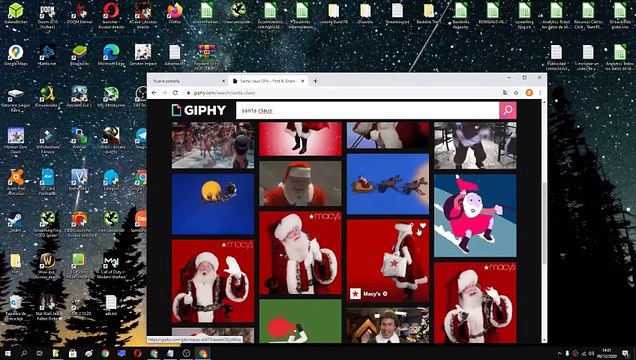The height and width of the screenshot is (360, 636).
Task: Close the 'Nueva pestaña' tab
Action: pos(223,81)
